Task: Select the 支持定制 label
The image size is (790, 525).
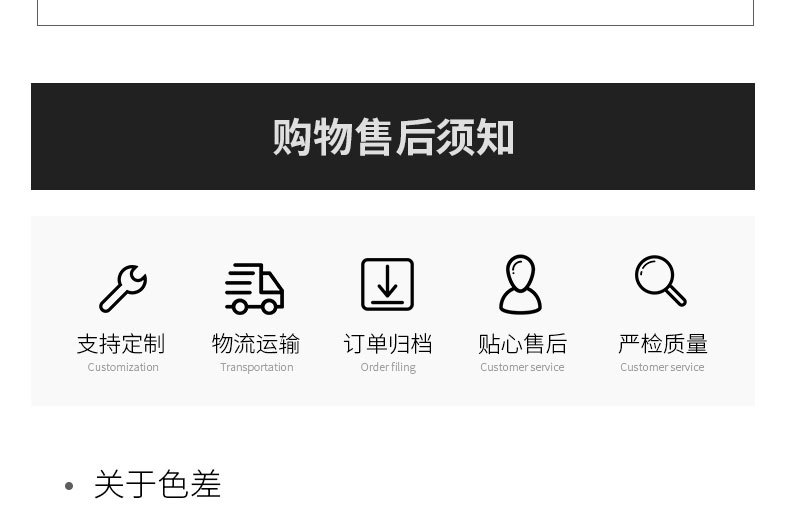Action: click(x=121, y=344)
